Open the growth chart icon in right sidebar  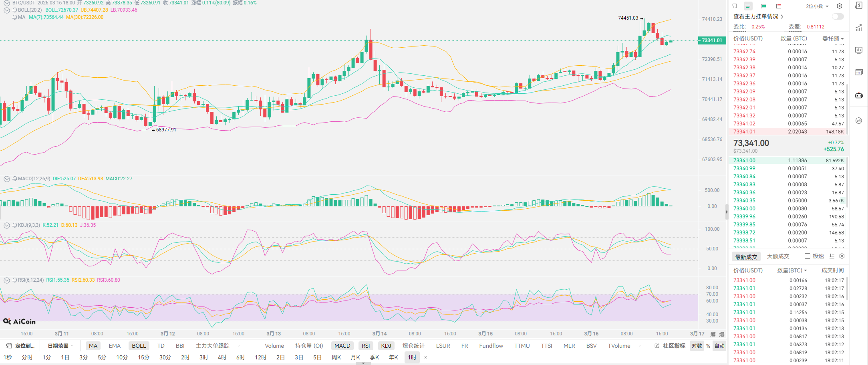tap(858, 28)
